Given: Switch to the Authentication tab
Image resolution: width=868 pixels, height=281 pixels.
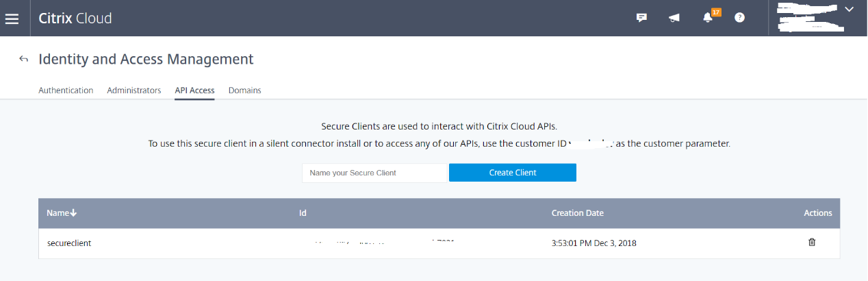Looking at the screenshot, I should (x=66, y=90).
